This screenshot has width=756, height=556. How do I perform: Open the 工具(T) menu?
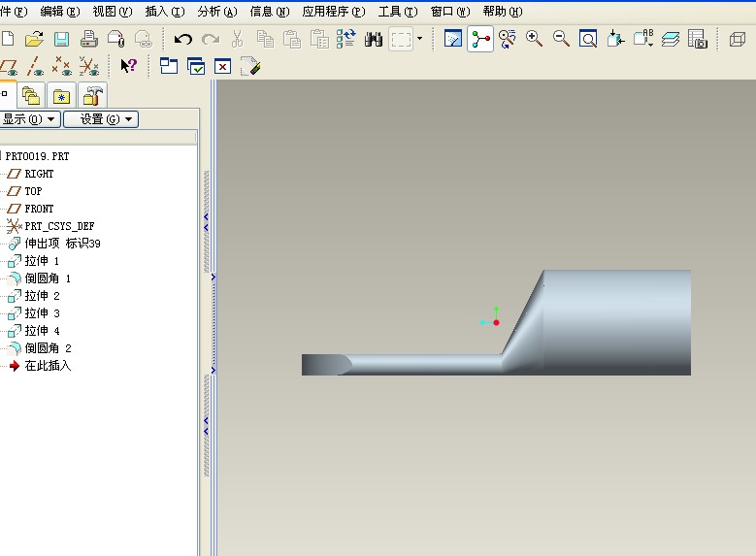398,11
